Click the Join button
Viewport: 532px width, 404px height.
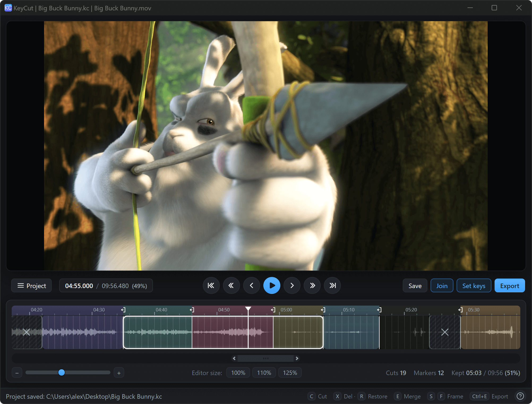click(x=442, y=286)
